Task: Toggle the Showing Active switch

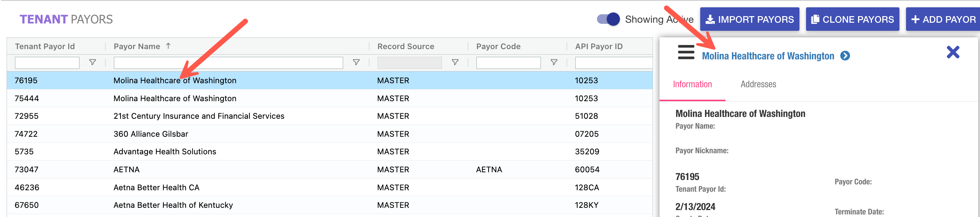Action: (x=608, y=19)
